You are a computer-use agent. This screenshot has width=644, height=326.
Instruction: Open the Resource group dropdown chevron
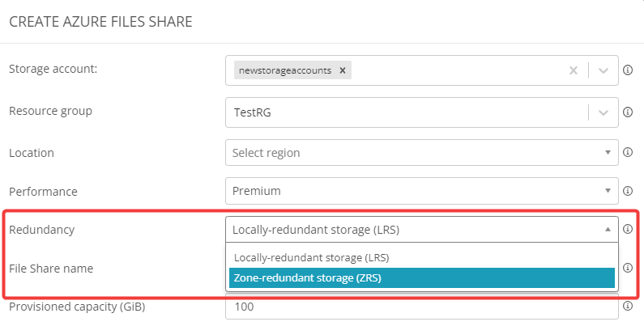[603, 112]
